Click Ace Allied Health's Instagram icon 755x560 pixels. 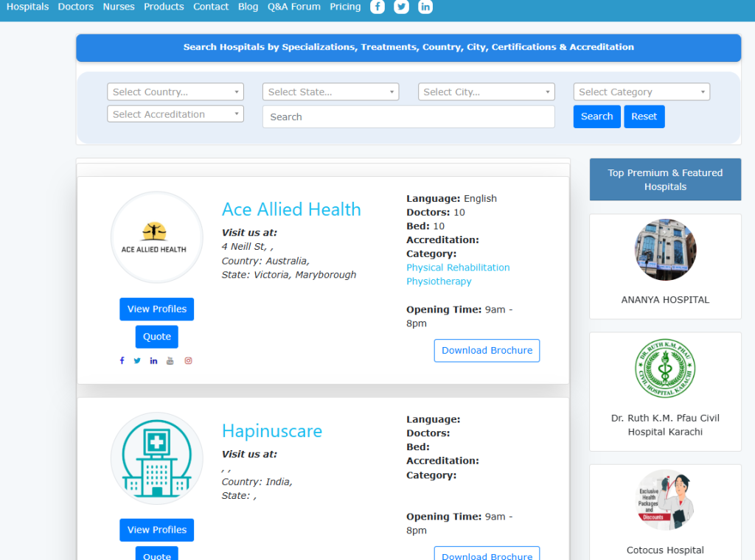coord(188,360)
